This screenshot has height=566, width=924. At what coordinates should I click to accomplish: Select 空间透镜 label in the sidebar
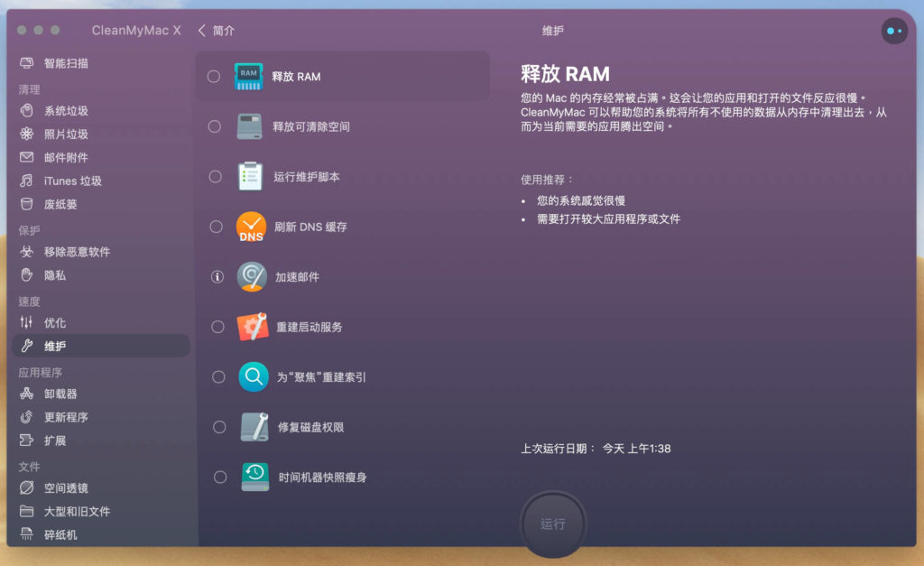[66, 487]
